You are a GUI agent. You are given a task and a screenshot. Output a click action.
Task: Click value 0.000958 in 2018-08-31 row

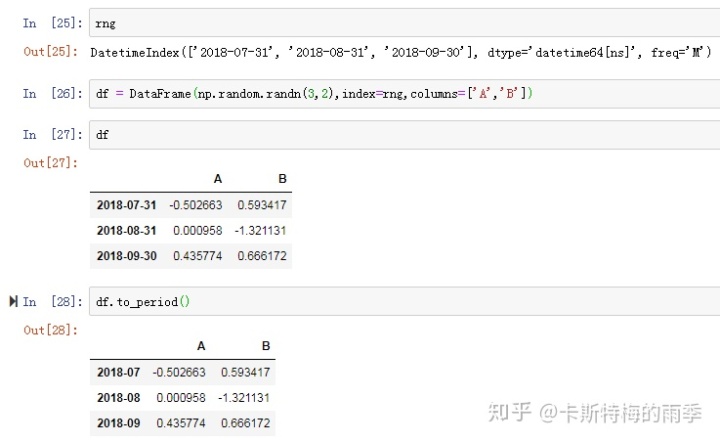click(x=197, y=230)
